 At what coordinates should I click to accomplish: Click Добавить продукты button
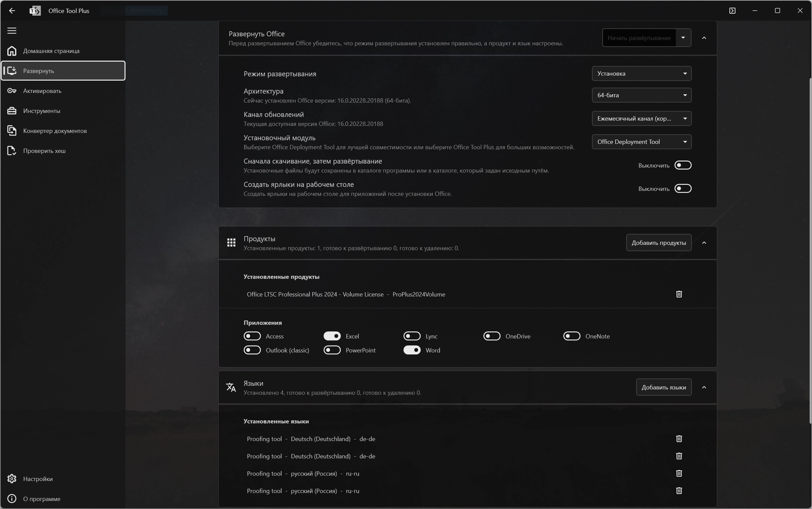point(659,243)
